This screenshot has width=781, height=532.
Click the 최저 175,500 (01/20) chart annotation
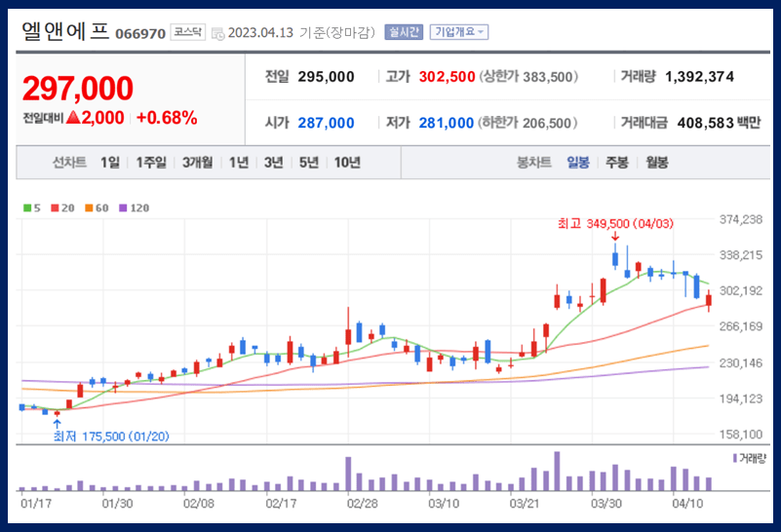pos(111,437)
